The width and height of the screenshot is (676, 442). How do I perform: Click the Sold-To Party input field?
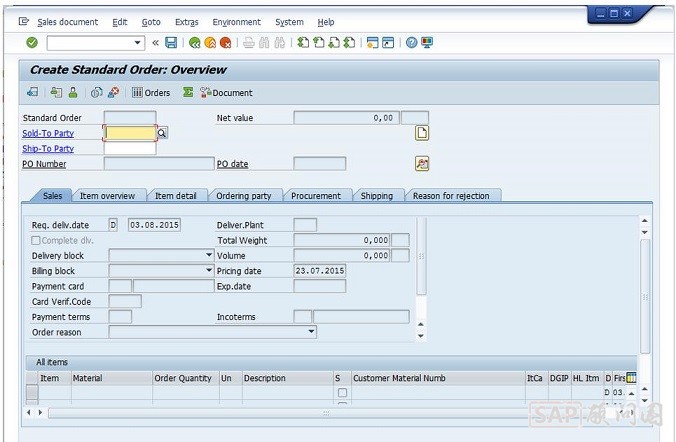(x=131, y=133)
